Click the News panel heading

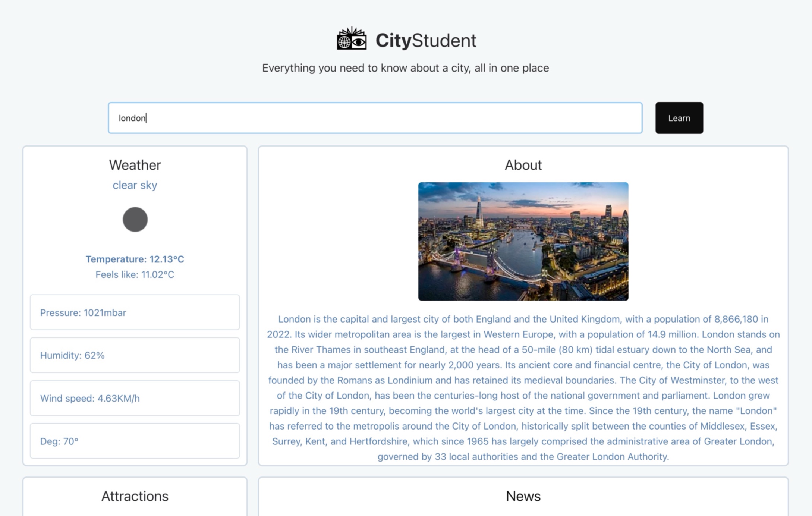tap(523, 496)
